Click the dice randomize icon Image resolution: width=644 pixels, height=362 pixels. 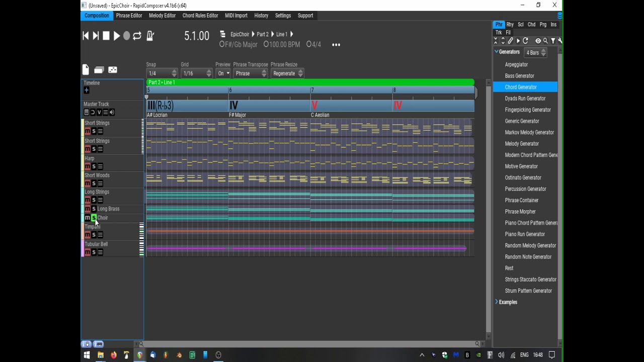[x=113, y=70]
